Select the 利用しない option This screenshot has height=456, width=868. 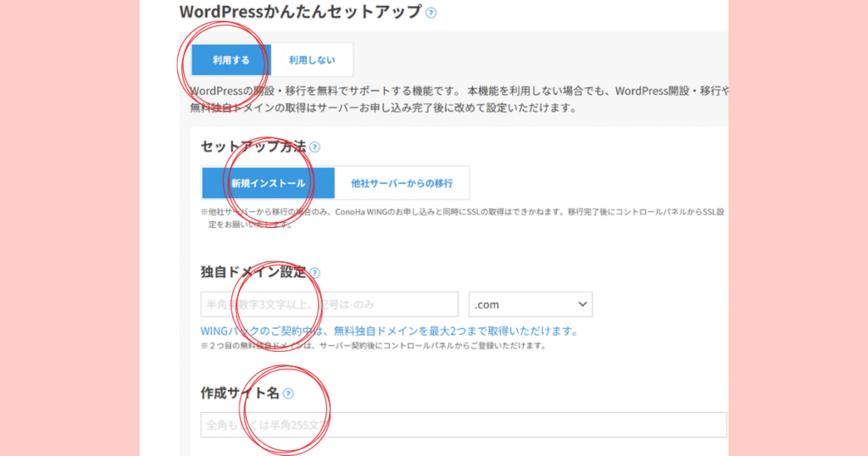[x=312, y=60]
